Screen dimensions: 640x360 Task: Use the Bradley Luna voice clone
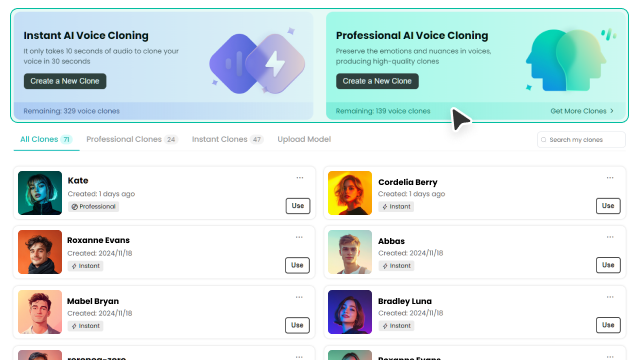[x=608, y=325]
